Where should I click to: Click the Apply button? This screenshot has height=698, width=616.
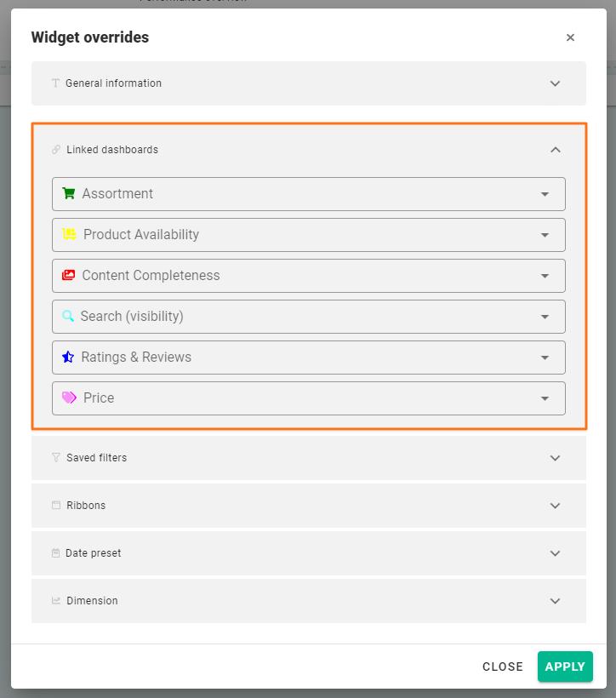pos(565,667)
